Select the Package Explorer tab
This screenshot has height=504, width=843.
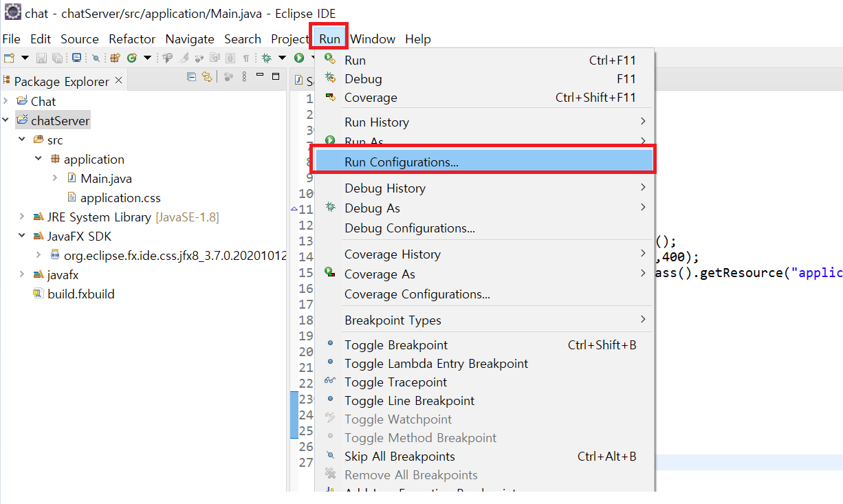[x=61, y=81]
